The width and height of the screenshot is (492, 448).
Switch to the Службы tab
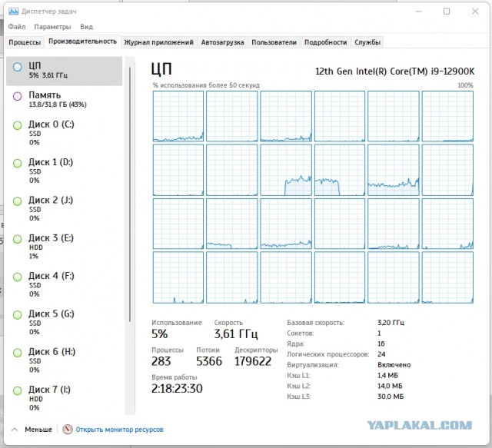[367, 42]
